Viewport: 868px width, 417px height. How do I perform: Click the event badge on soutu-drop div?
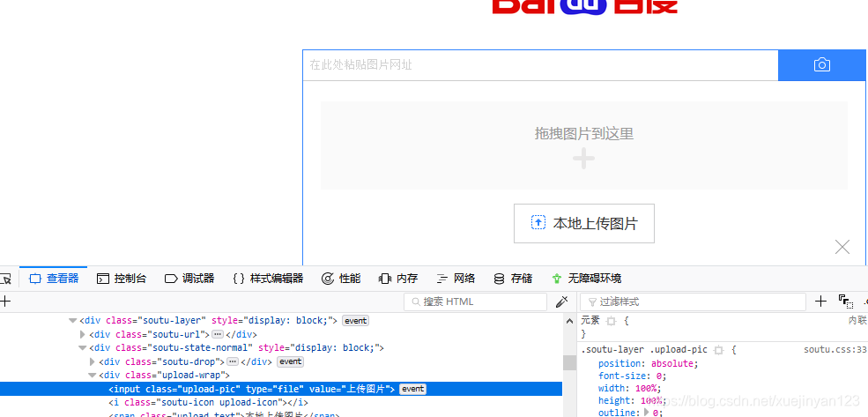[x=290, y=361]
